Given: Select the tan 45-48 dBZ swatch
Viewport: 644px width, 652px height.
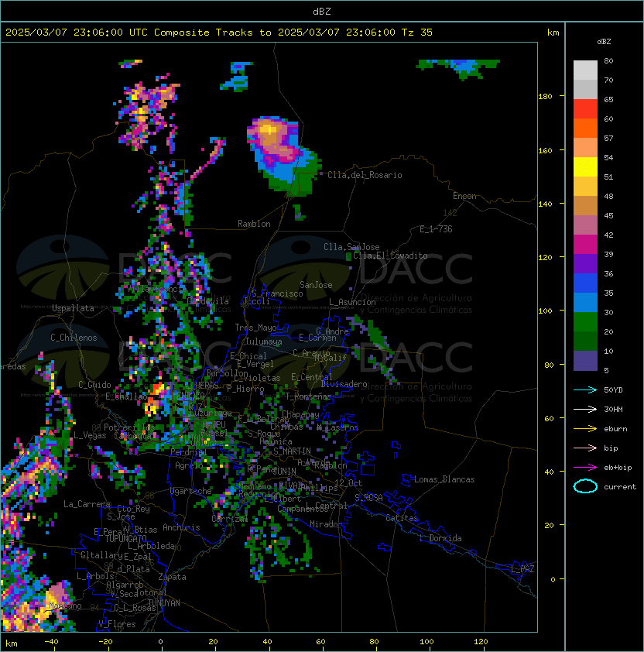Looking at the screenshot, I should pyautogui.click(x=585, y=206).
